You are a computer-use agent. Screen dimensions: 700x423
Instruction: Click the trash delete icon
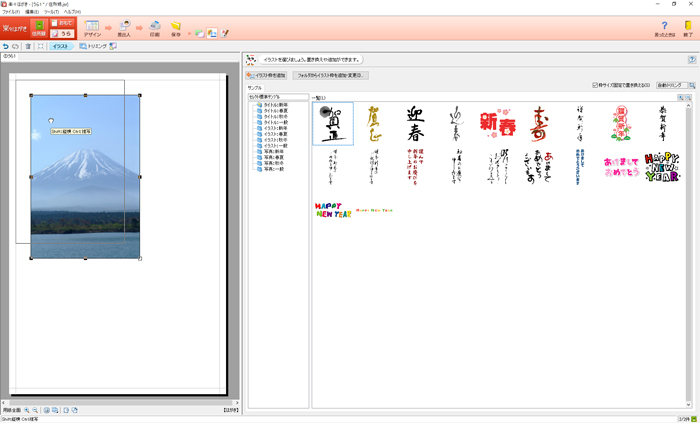tap(28, 46)
